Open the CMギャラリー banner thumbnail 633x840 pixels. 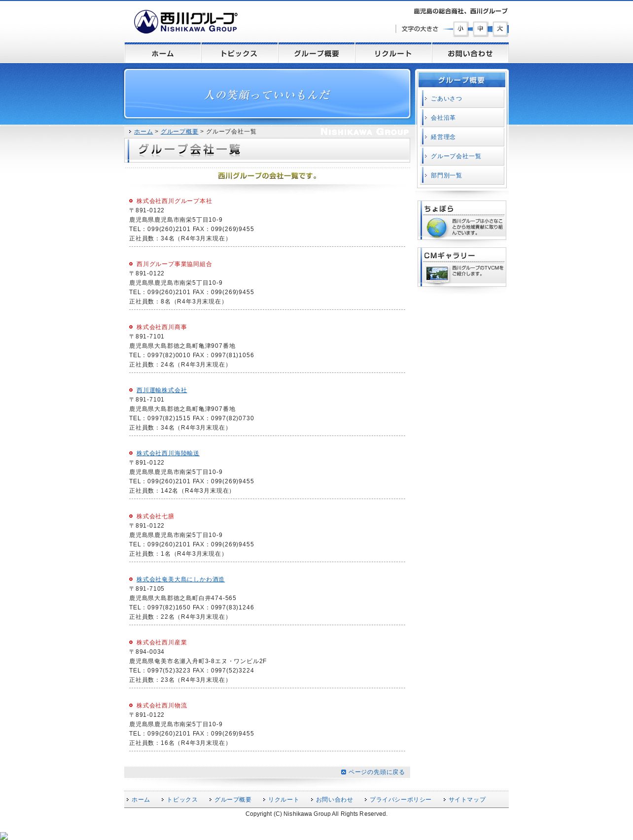pos(437,274)
